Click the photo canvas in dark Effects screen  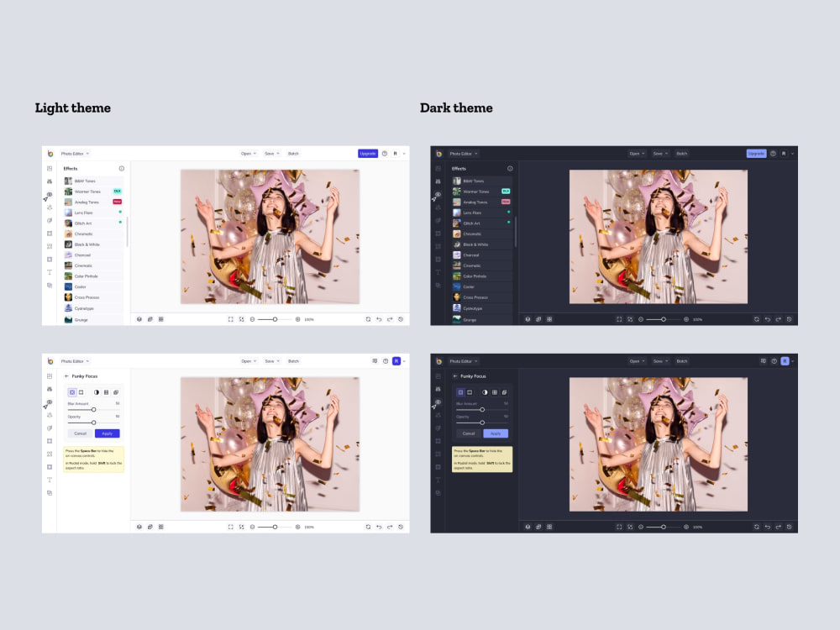click(x=658, y=237)
